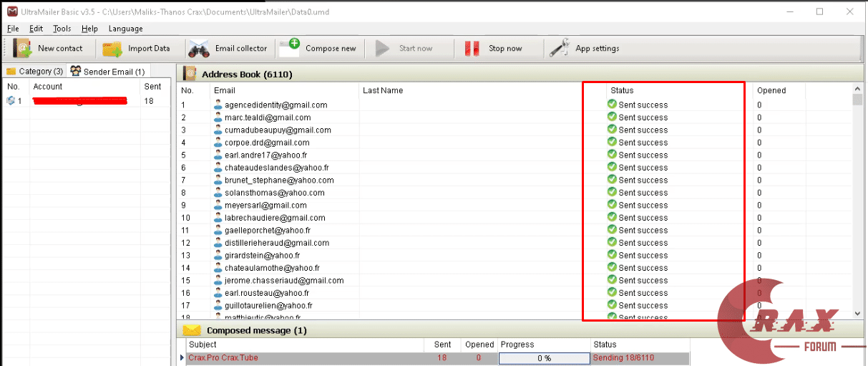Select contact jerome.chasseriaud@gmail.com

click(284, 280)
